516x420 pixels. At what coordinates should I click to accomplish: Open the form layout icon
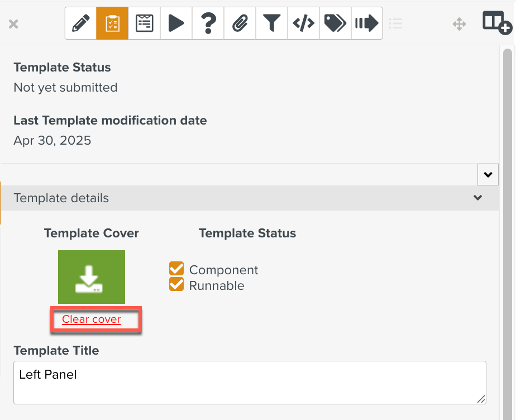[x=144, y=23]
